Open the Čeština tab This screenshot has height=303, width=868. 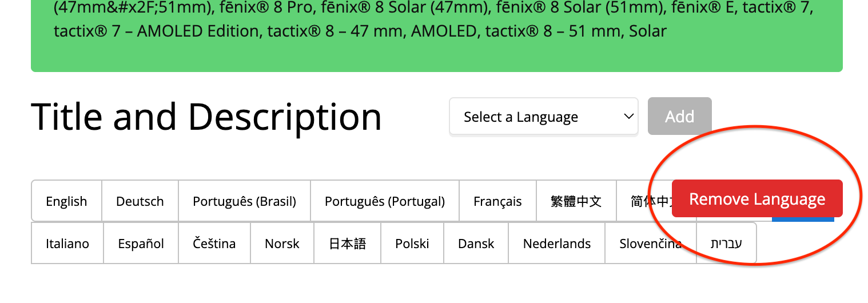(x=214, y=244)
